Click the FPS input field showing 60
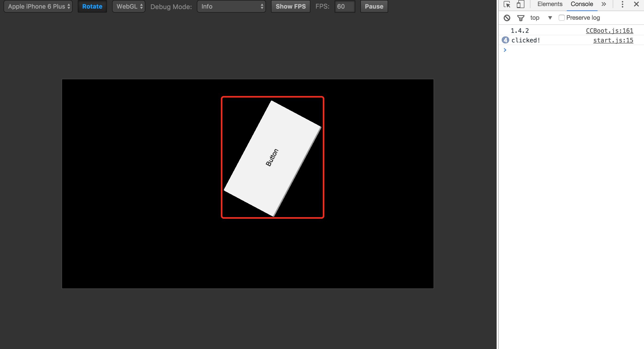This screenshot has width=644, height=349. pos(344,7)
